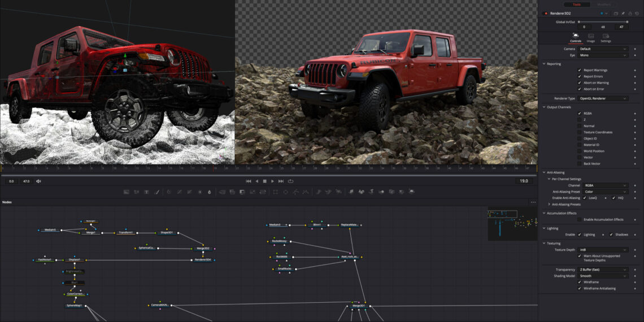Open the Renderer Type dropdown
The width and height of the screenshot is (644, 322).
[x=603, y=98]
